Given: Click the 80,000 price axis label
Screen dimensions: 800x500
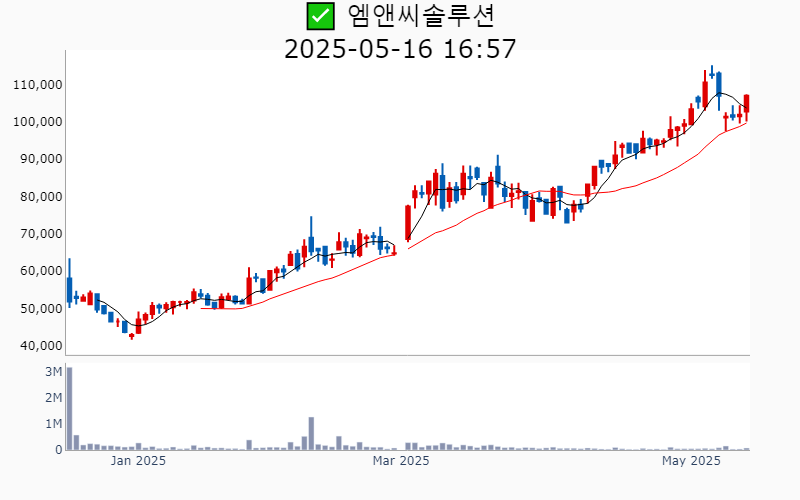Looking at the screenshot, I should [41, 196].
